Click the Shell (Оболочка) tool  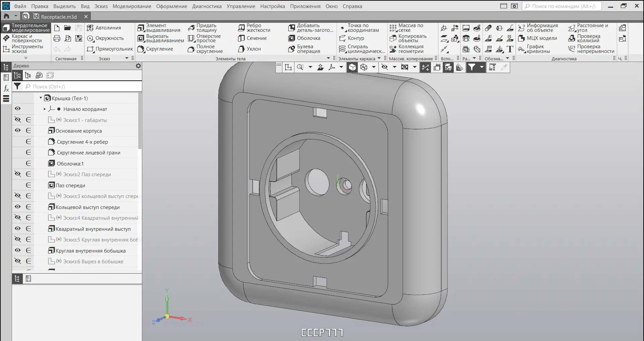[x=304, y=38]
